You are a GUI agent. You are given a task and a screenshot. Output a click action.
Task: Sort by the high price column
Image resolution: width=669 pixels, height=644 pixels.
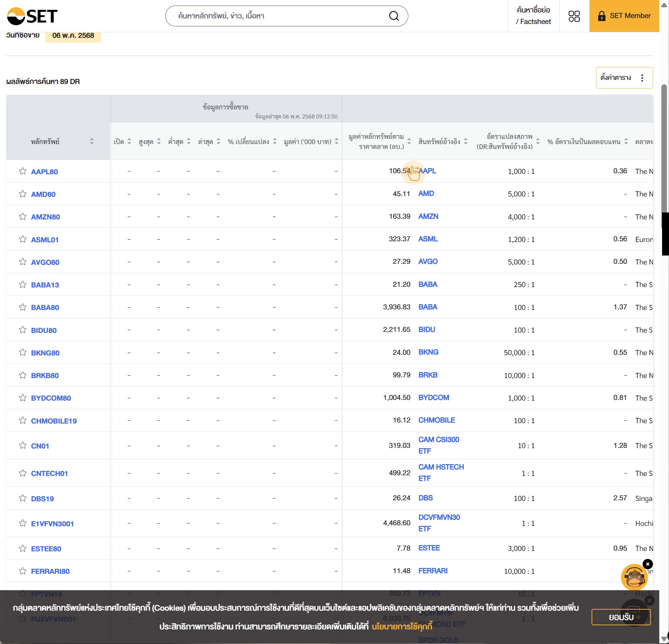159,141
